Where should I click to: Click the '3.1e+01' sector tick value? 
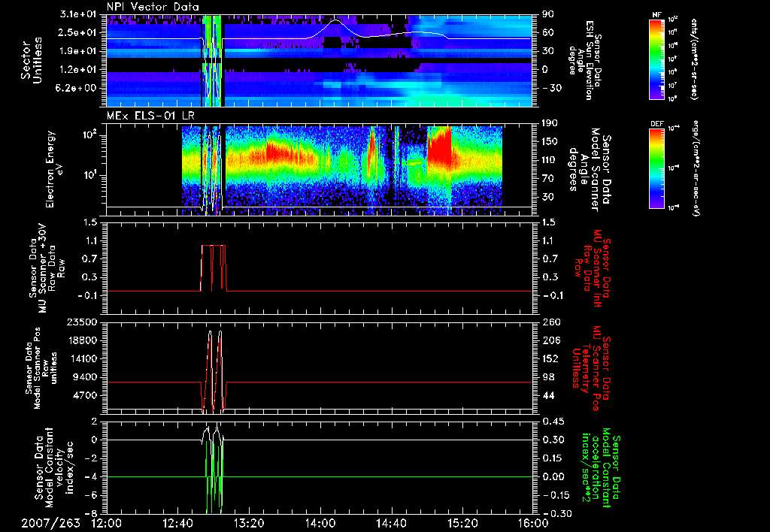tap(77, 14)
